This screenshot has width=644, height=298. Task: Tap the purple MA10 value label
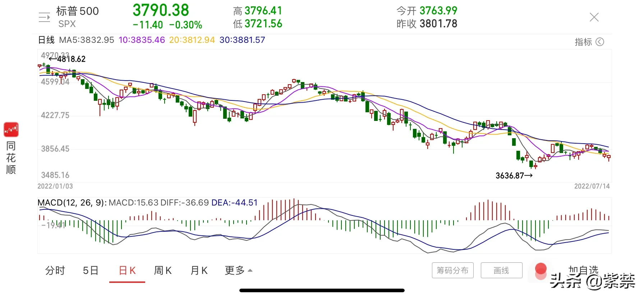pyautogui.click(x=142, y=40)
